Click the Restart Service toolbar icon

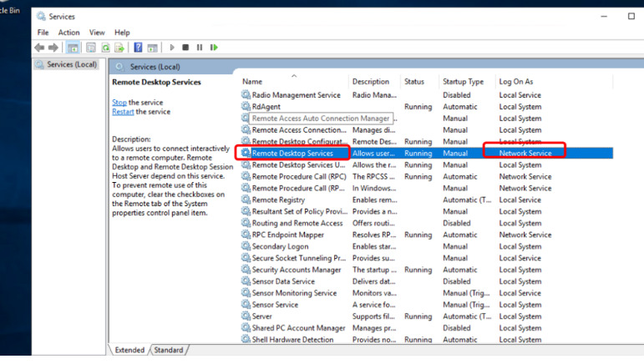coord(214,48)
